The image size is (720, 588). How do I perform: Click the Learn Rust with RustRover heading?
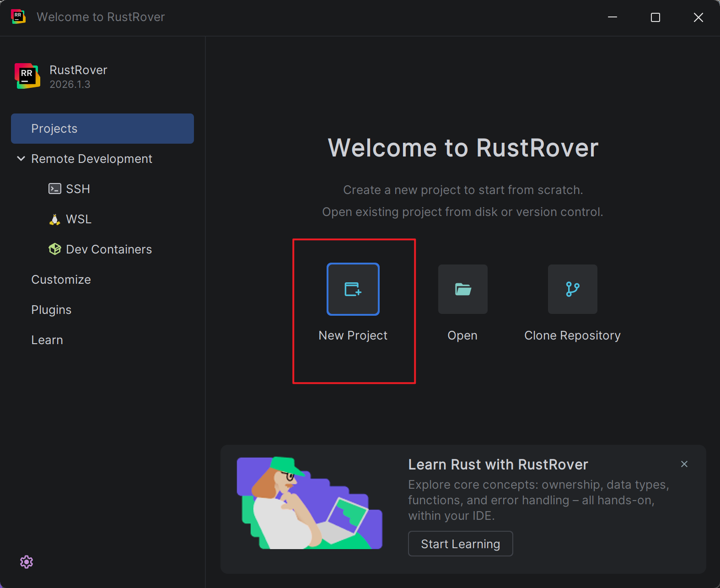pyautogui.click(x=498, y=464)
